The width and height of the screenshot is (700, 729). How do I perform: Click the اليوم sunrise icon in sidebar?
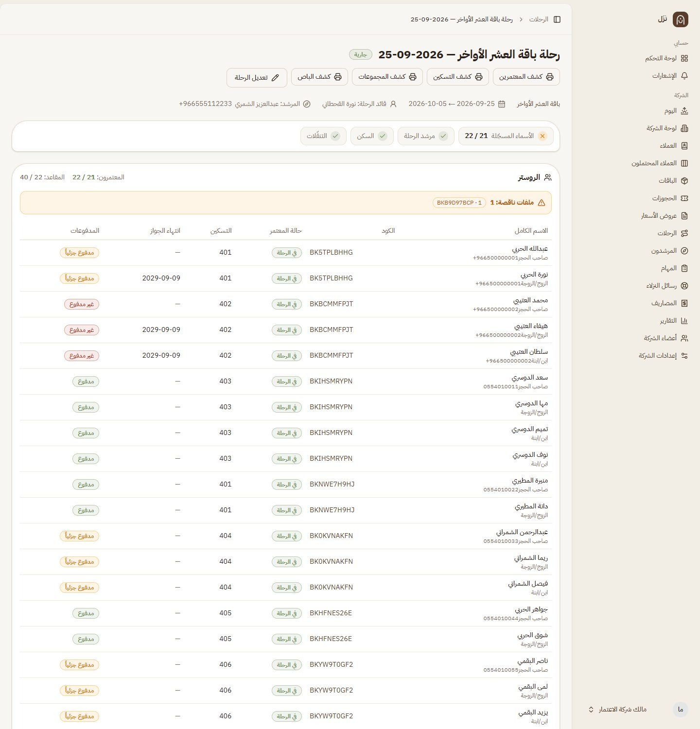[684, 111]
